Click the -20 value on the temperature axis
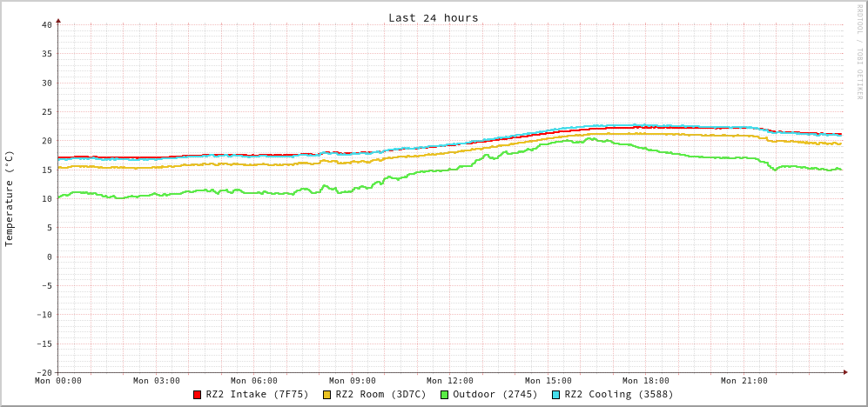868x407 pixels. click(x=44, y=372)
